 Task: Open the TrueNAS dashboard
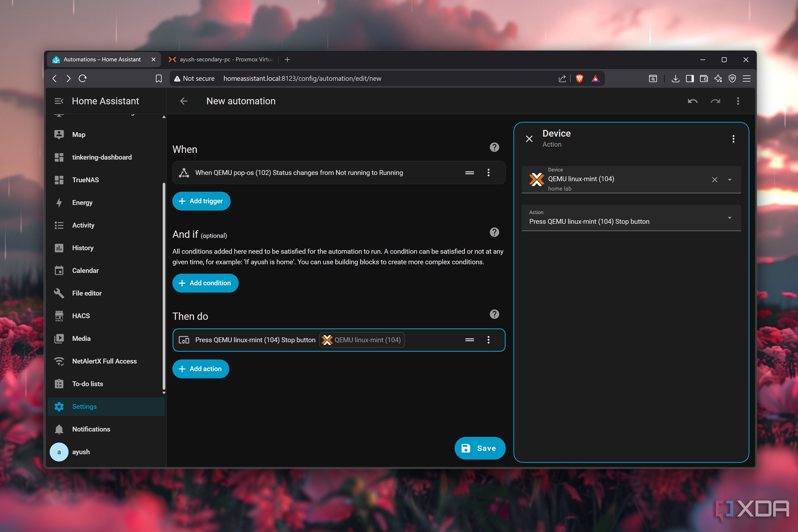tap(106, 180)
